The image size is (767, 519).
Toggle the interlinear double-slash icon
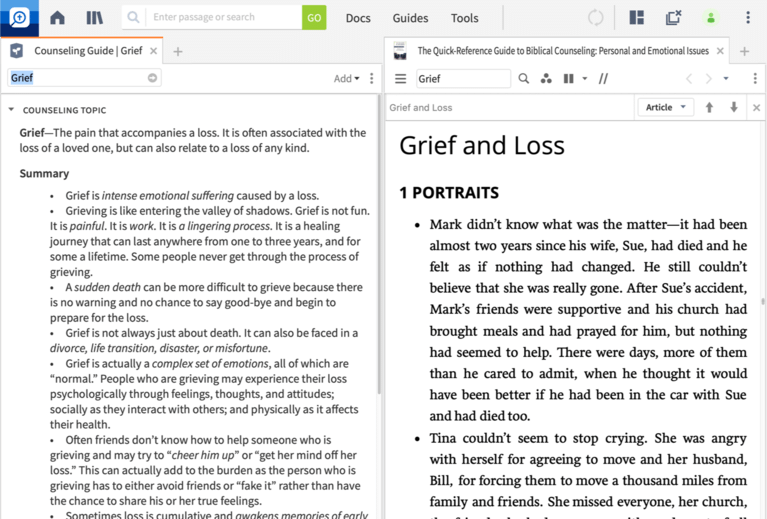(603, 79)
